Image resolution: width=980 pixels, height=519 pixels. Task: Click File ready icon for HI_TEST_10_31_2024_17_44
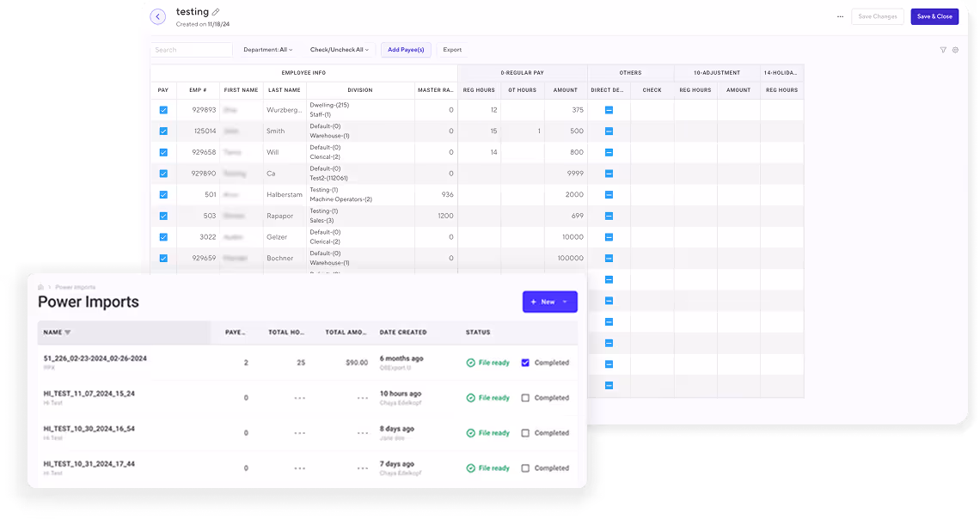pyautogui.click(x=470, y=467)
